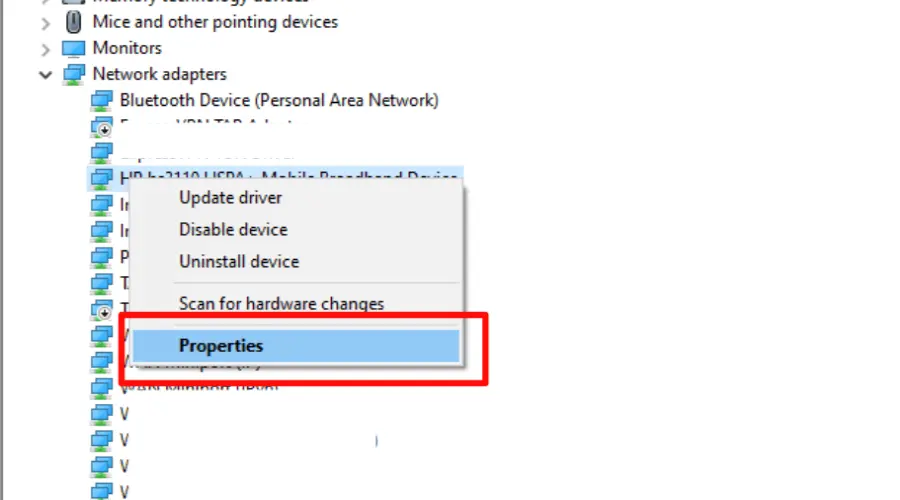Screen dimensions: 900x500
Task: Click the last adapter icon in list
Action: (102, 491)
